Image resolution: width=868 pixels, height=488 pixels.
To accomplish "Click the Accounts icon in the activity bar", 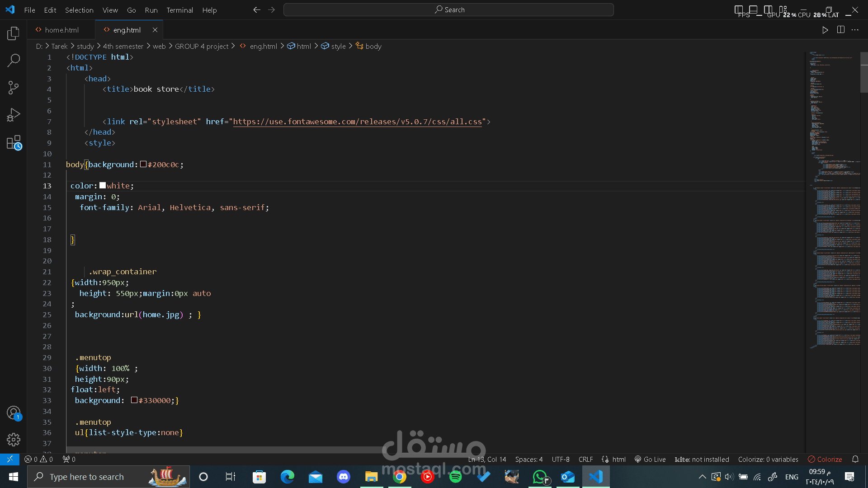I will coord(14,413).
